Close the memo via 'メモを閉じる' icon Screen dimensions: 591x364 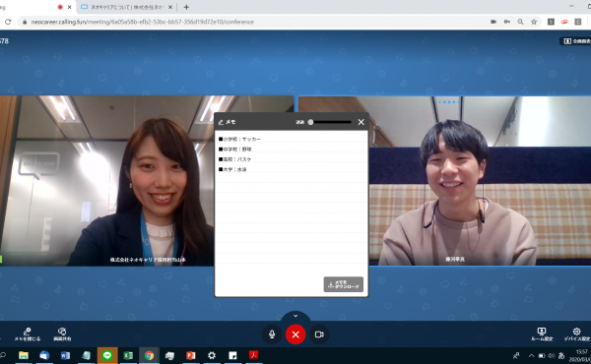(28, 334)
